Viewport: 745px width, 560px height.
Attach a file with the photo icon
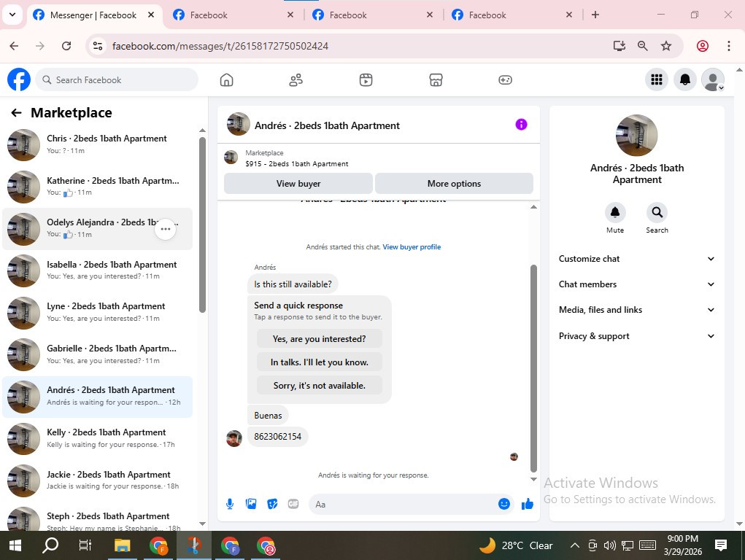251,504
